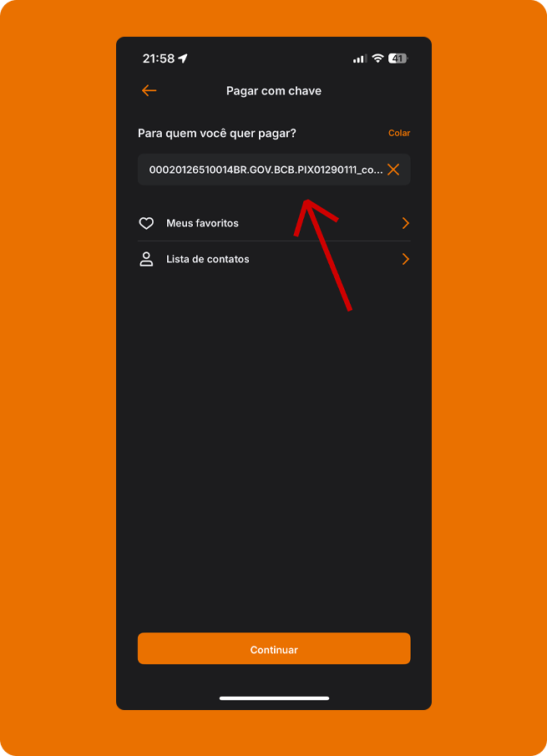Expand Meus favoritos with its chevron
The image size is (547, 756).
coord(405,223)
